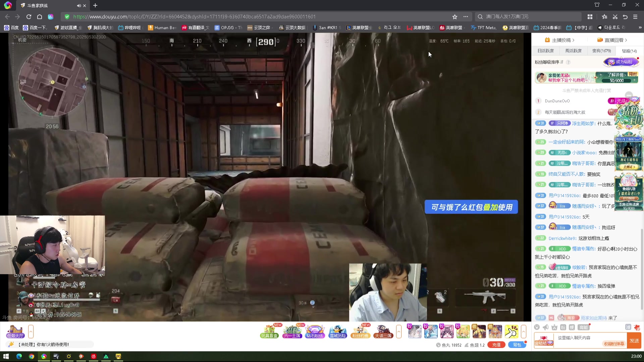Expand the activity icons list arrow
The width and height of the screenshot is (644, 362).
[x=399, y=331]
